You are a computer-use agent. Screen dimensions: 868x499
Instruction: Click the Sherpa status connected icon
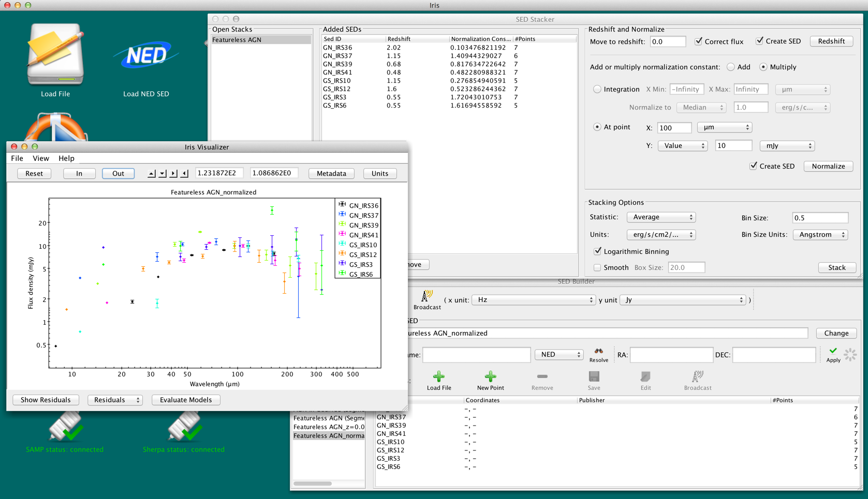pos(184,427)
